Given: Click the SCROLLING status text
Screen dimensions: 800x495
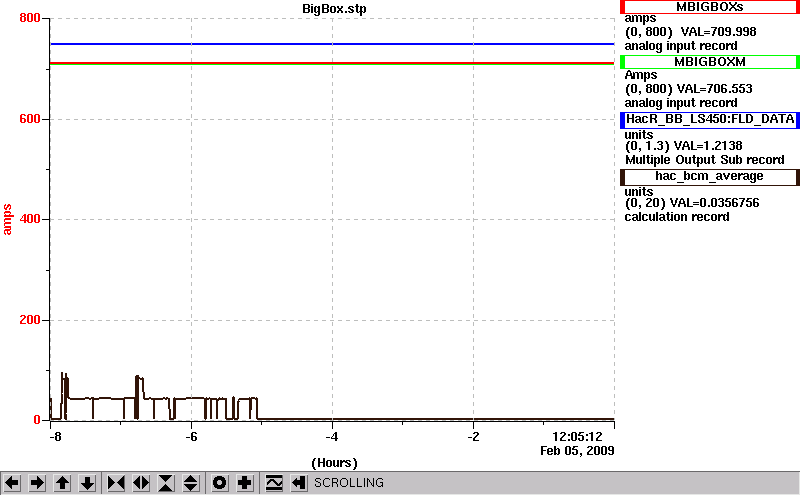Looking at the screenshot, I should point(349,483).
